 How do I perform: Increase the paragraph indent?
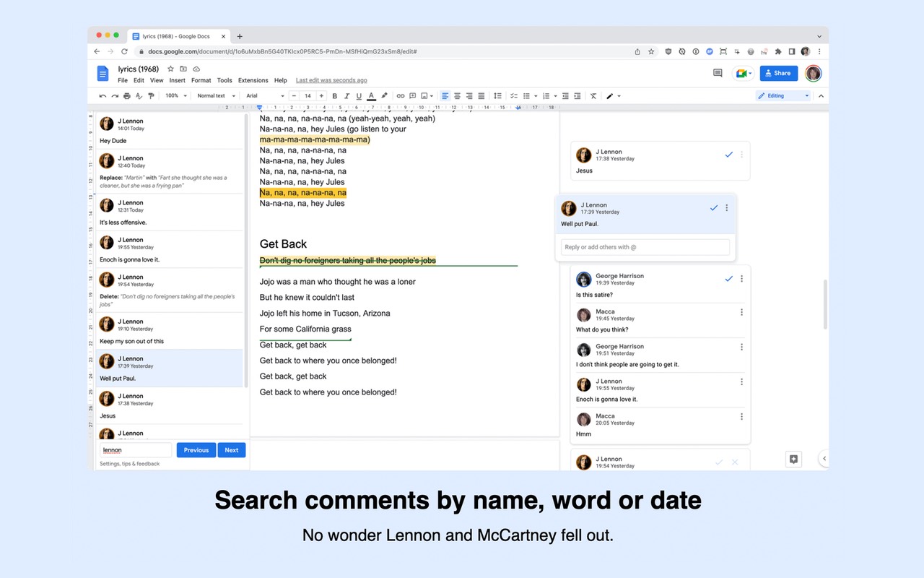click(x=577, y=95)
